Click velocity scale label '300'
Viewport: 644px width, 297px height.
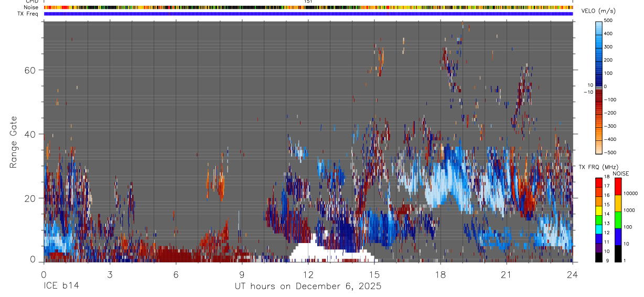tap(609, 47)
